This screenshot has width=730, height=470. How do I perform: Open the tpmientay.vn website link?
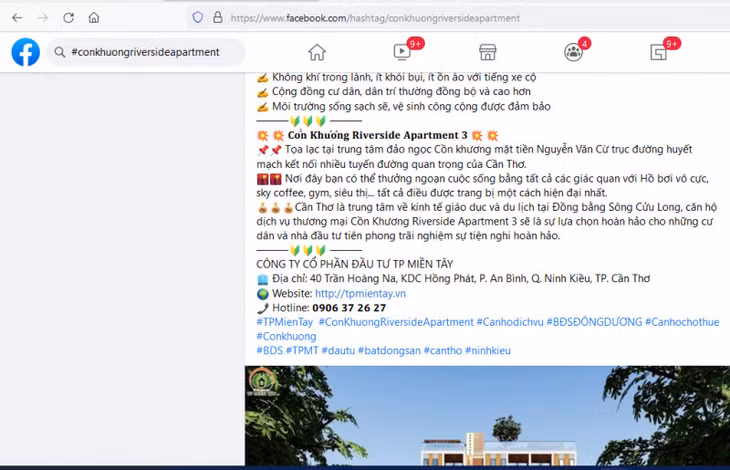[x=360, y=294]
